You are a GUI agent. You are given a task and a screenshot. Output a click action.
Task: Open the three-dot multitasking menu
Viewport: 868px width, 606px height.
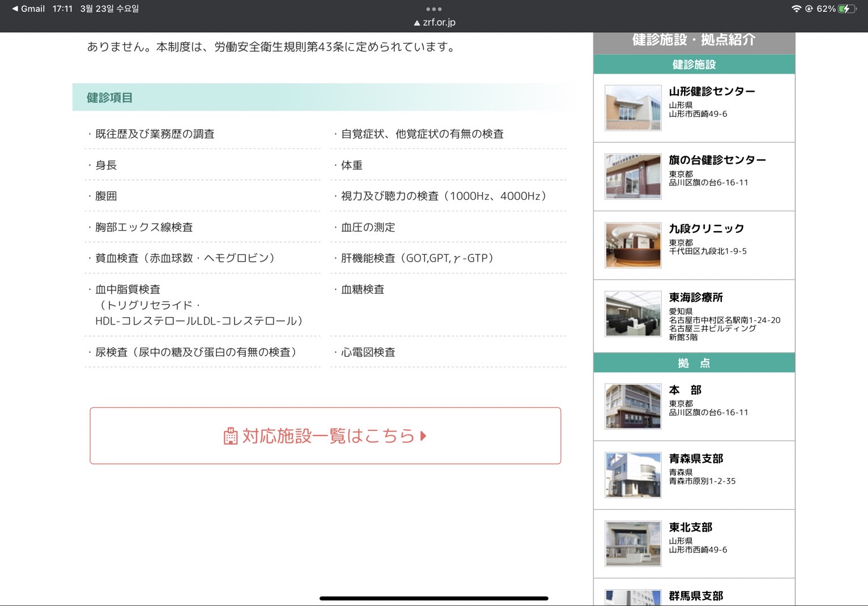(434, 9)
